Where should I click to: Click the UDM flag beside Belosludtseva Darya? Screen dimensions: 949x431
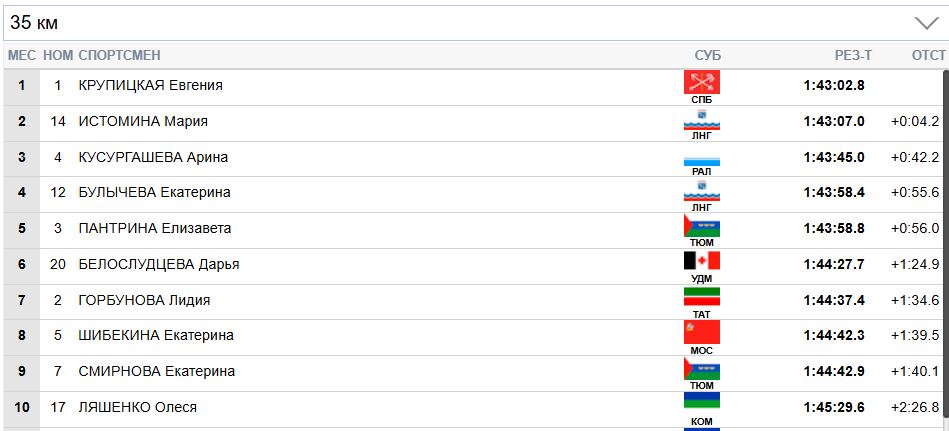click(701, 261)
